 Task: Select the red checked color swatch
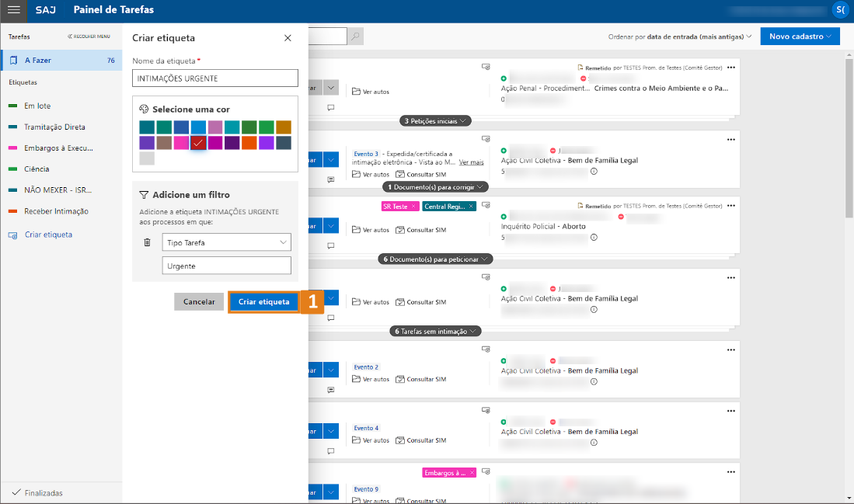coord(198,143)
